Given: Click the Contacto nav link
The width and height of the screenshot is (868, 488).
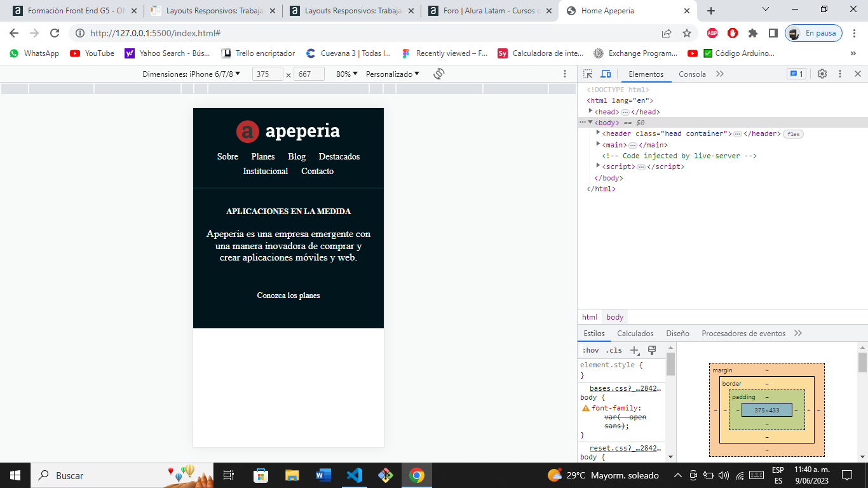Looking at the screenshot, I should click(x=317, y=171).
